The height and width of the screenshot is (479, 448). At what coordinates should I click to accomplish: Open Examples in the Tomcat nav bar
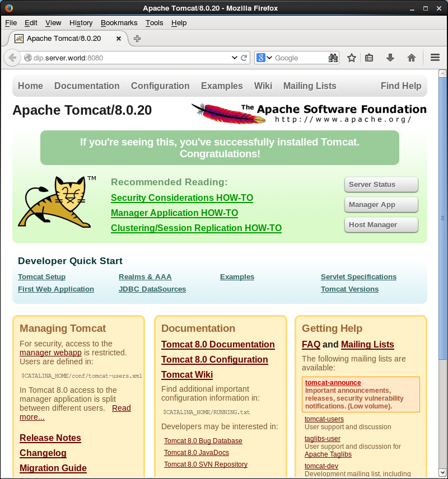click(x=222, y=86)
